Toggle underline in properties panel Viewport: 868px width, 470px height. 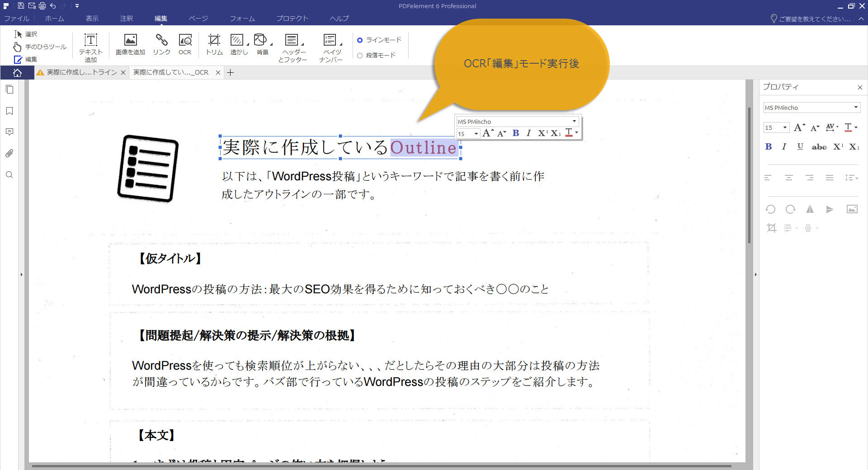pyautogui.click(x=800, y=146)
